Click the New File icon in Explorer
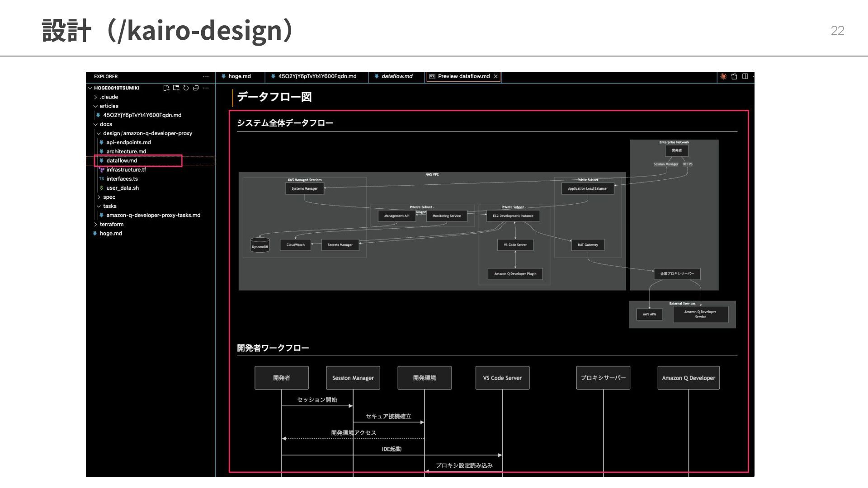This screenshot has width=868, height=488. click(x=166, y=88)
